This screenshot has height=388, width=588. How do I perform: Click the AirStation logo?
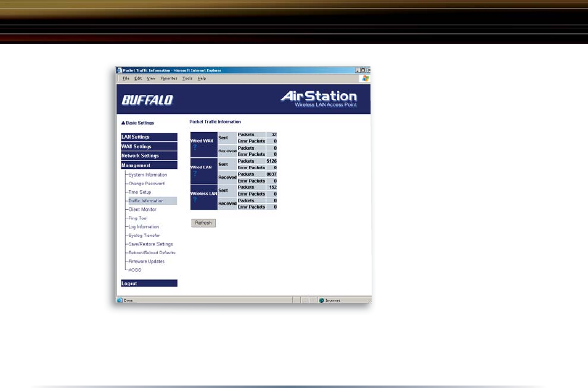click(319, 99)
